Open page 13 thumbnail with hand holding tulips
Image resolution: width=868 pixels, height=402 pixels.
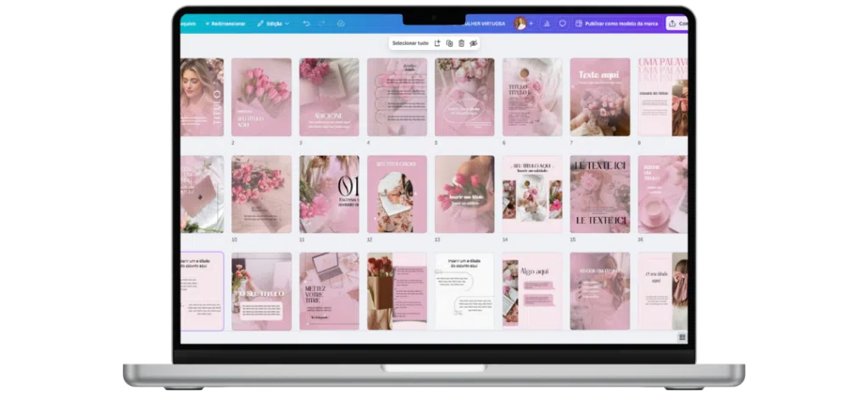tap(465, 194)
